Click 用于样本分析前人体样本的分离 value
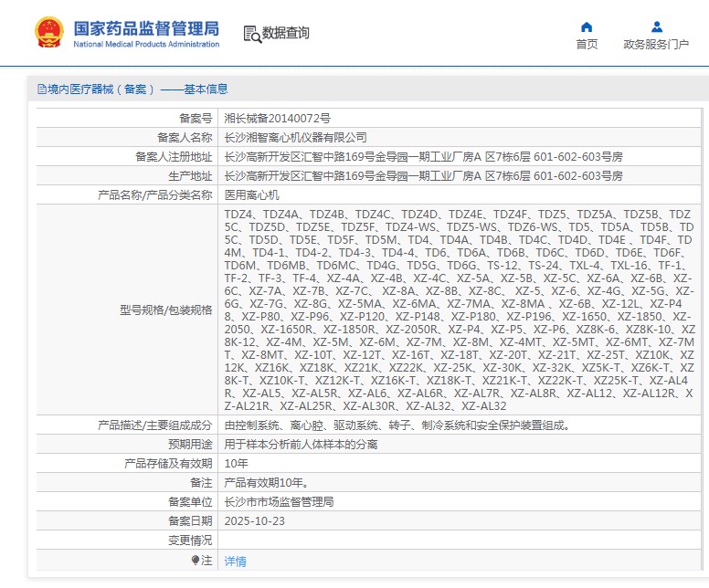The height and width of the screenshot is (588, 709). (x=301, y=445)
